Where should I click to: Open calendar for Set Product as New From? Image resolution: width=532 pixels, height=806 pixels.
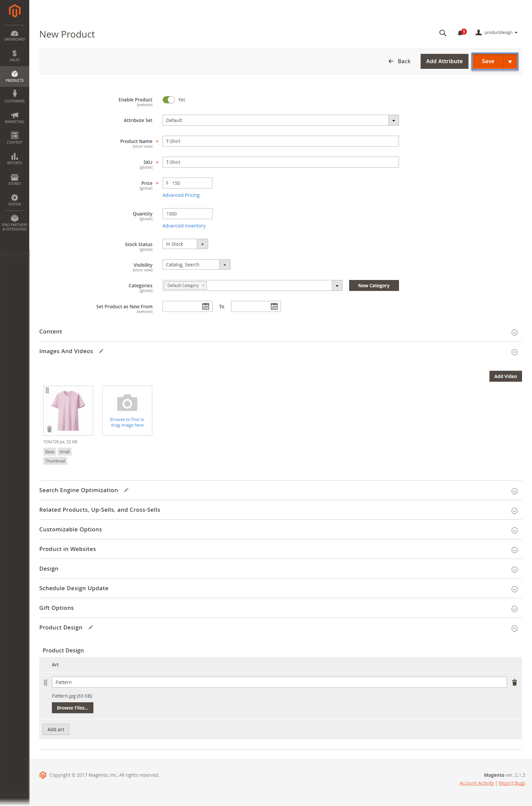205,306
